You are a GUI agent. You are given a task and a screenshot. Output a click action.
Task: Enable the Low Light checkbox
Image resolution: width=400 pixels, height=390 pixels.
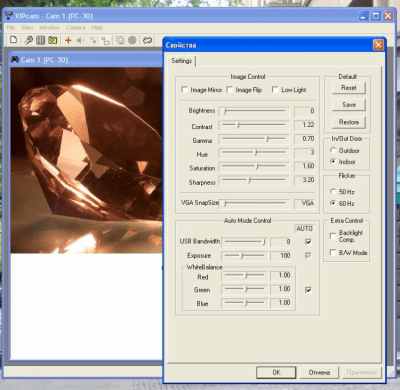tap(275, 89)
